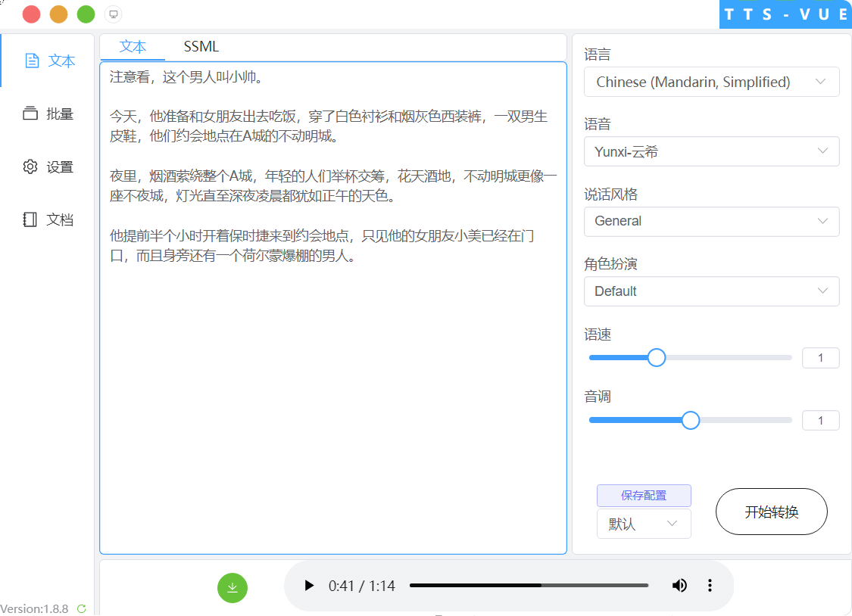Open the player's three-dot options menu
Image resolution: width=852 pixels, height=616 pixels.
tap(710, 585)
